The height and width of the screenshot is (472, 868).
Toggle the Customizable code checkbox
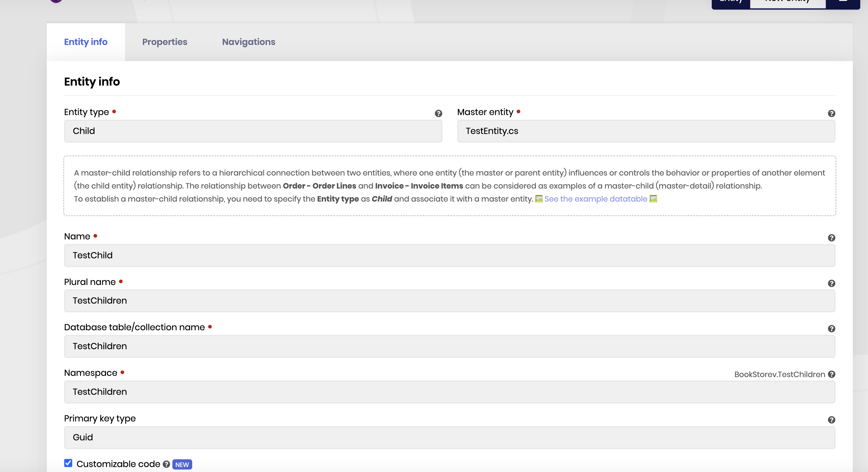(68, 463)
